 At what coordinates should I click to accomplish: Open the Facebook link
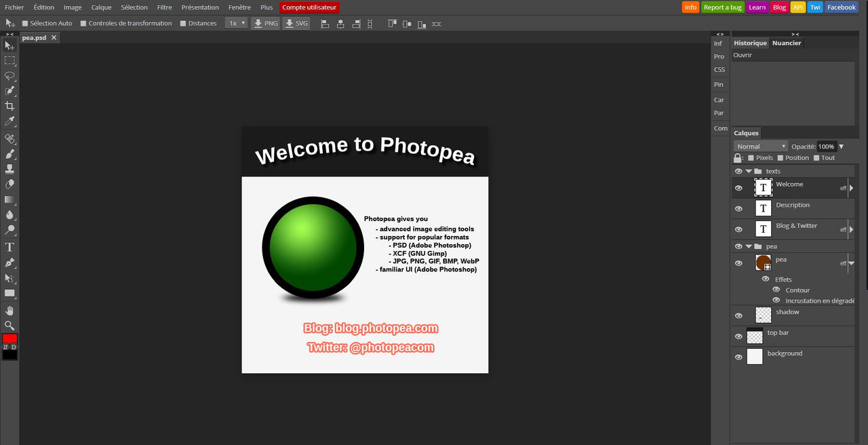pos(842,7)
